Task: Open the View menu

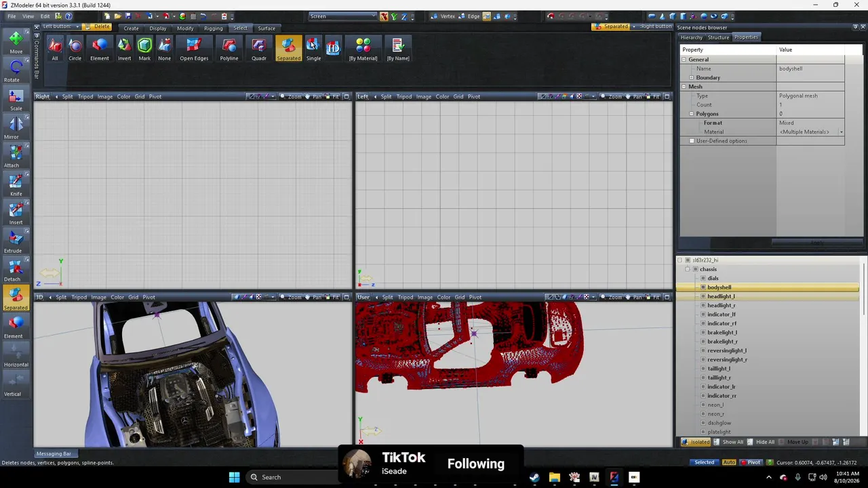Action: coord(28,16)
